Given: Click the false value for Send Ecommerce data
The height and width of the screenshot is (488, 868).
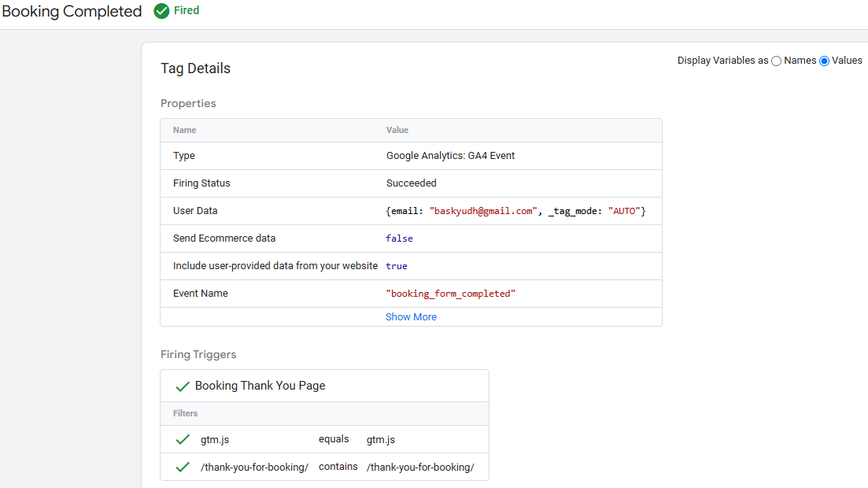Looking at the screenshot, I should click(x=399, y=238).
